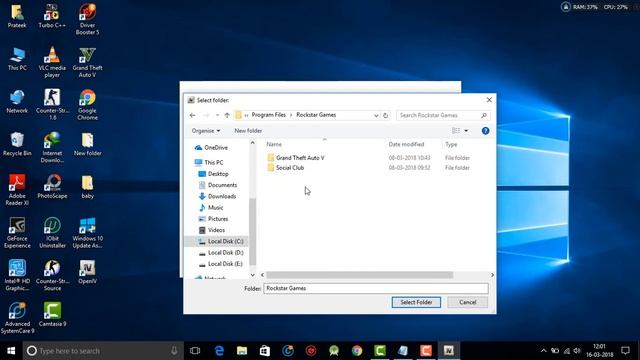This screenshot has width=640, height=360.
Task: Open dialog help button
Action: click(x=485, y=131)
